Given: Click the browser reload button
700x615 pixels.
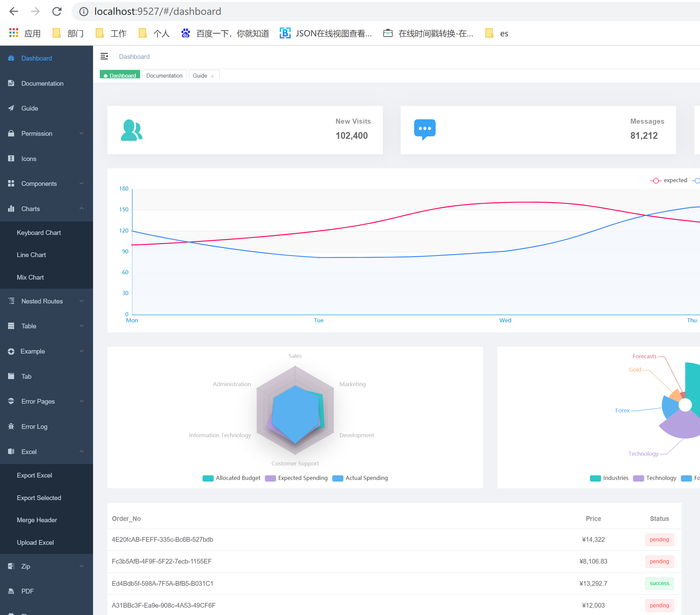Looking at the screenshot, I should pos(57,11).
